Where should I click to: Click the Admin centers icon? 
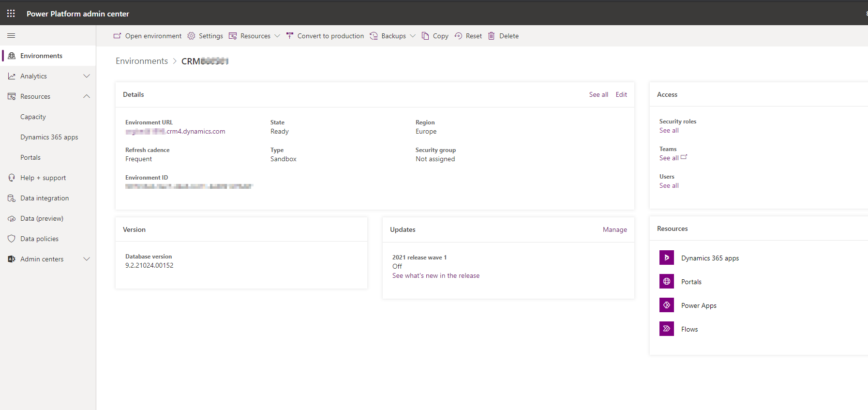coord(12,259)
